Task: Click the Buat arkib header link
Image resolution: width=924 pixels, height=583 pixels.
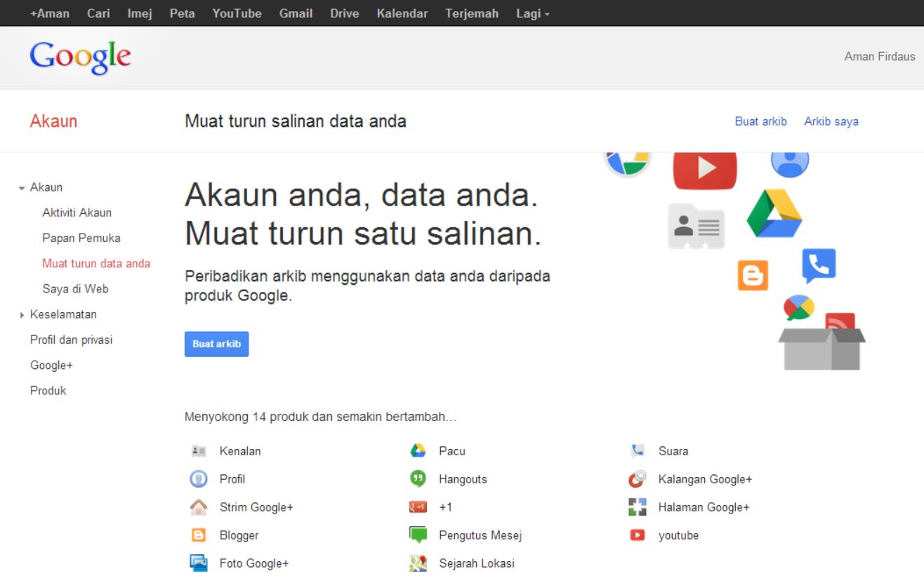Action: point(760,121)
